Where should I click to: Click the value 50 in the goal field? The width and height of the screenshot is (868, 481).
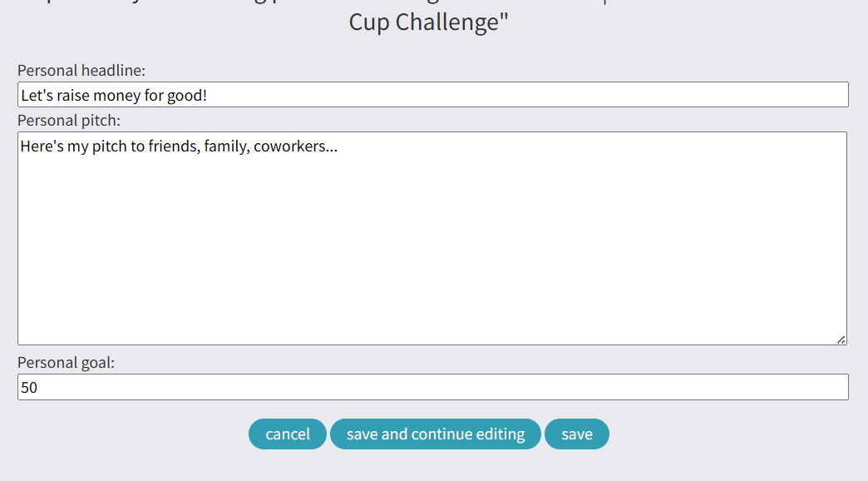[x=29, y=388]
